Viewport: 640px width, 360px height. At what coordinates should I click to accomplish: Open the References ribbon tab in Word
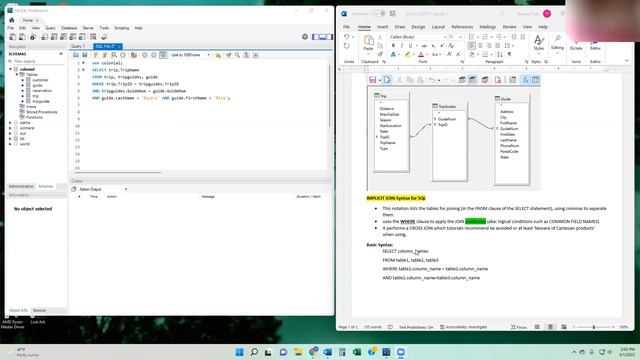[462, 27]
